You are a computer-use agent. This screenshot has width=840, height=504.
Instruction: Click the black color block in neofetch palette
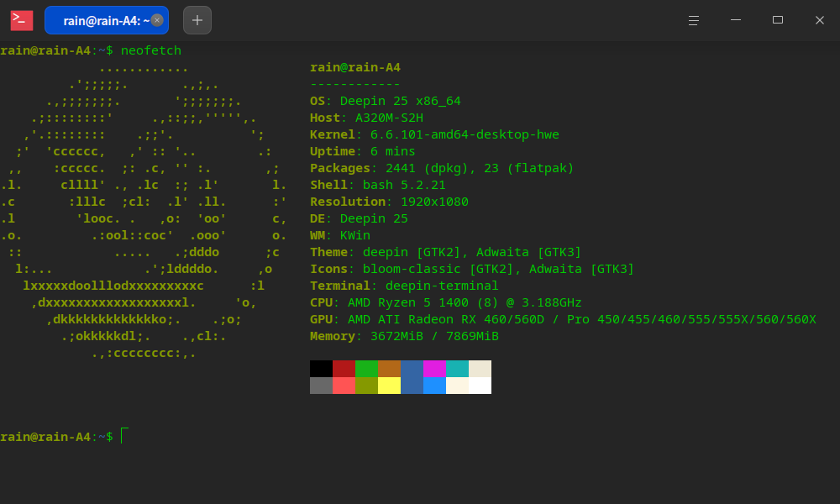coord(321,369)
